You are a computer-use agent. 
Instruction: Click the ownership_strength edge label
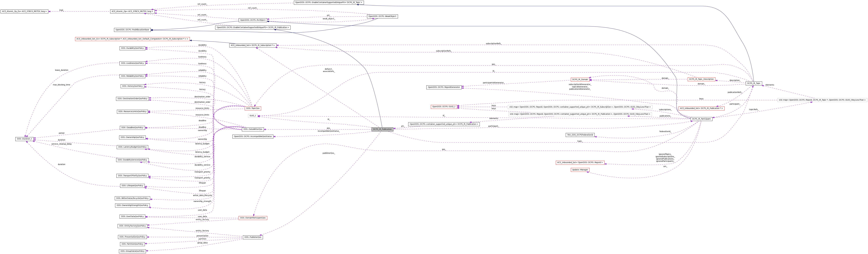(203, 201)
